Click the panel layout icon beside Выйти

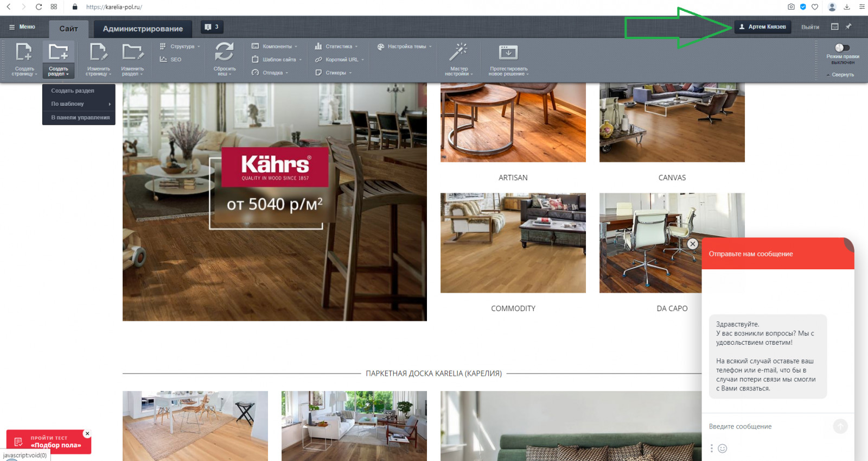835,27
